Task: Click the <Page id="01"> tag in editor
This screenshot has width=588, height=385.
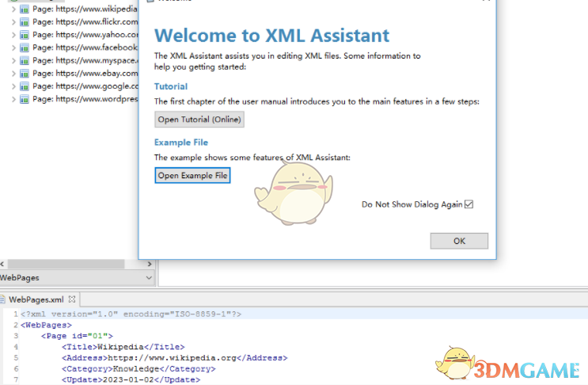Action: click(x=77, y=336)
